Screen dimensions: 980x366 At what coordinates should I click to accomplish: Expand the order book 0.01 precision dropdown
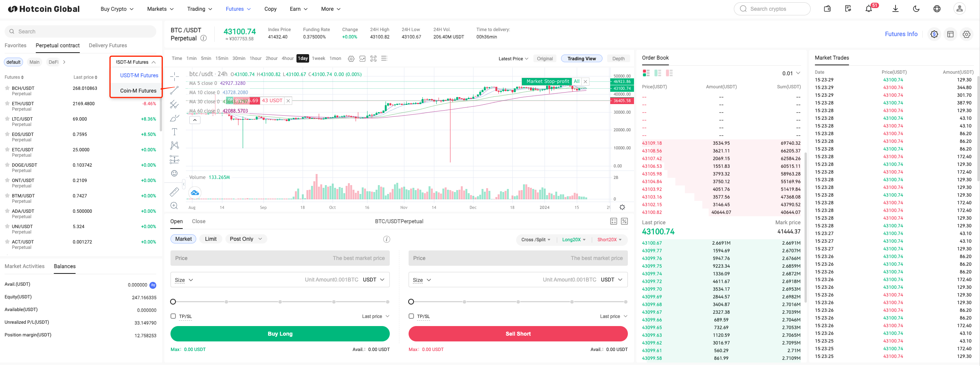coord(791,73)
